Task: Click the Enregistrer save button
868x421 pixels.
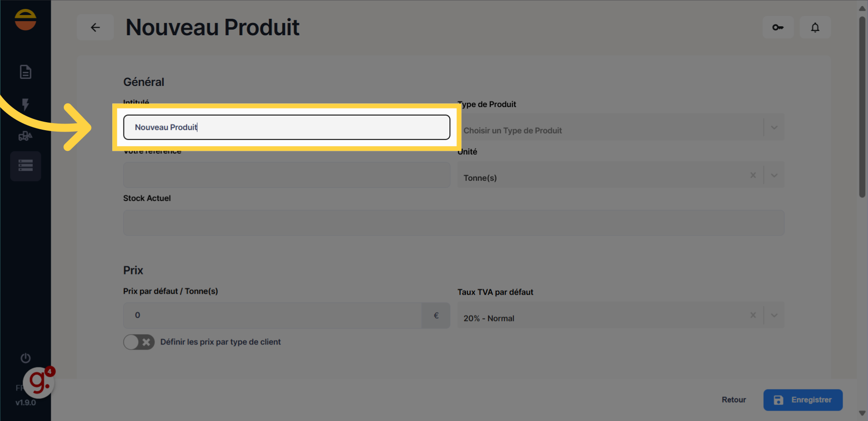Action: click(x=803, y=400)
